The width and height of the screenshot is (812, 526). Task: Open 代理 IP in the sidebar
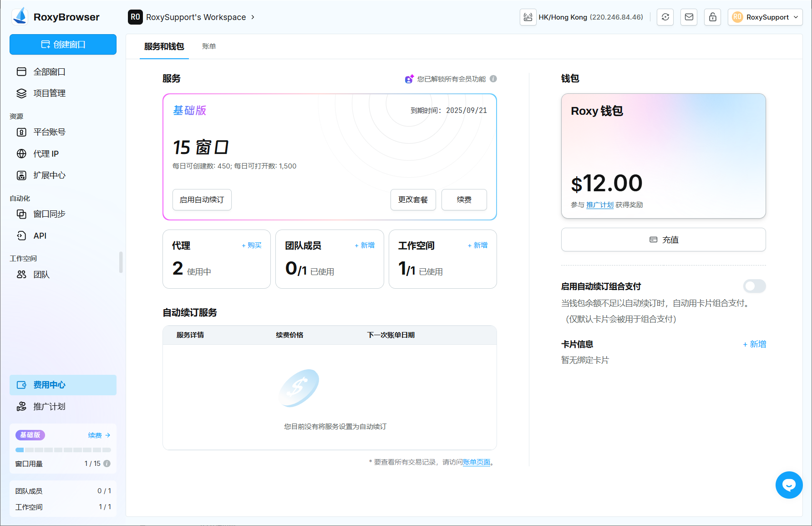point(46,154)
